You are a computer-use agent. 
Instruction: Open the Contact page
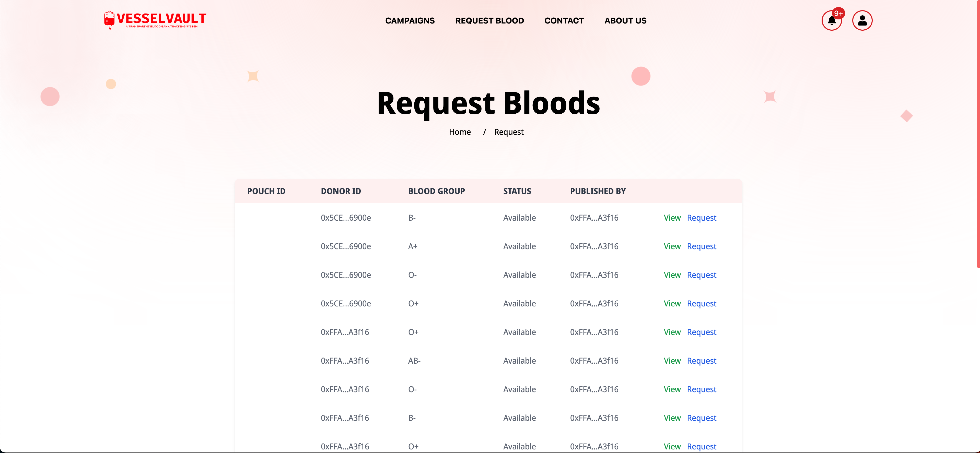[x=564, y=20]
